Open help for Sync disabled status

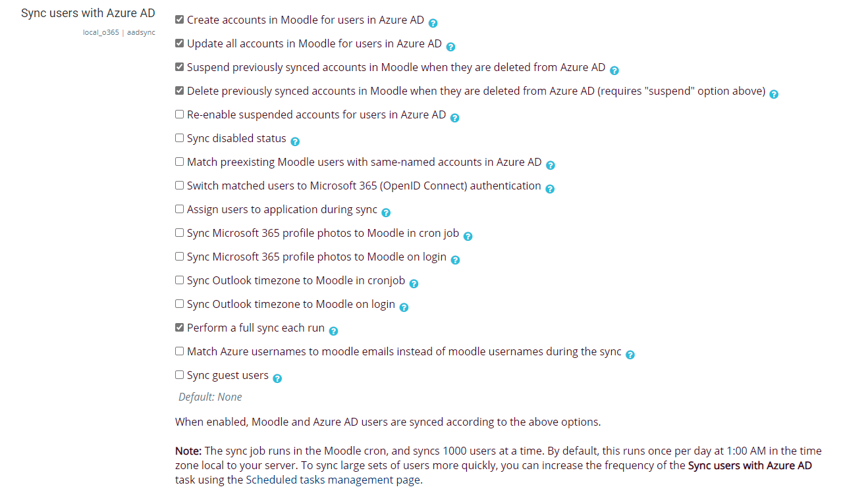(x=294, y=141)
